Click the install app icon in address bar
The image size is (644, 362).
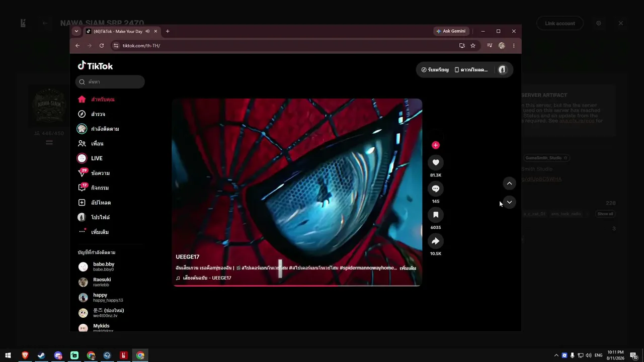coord(462,45)
